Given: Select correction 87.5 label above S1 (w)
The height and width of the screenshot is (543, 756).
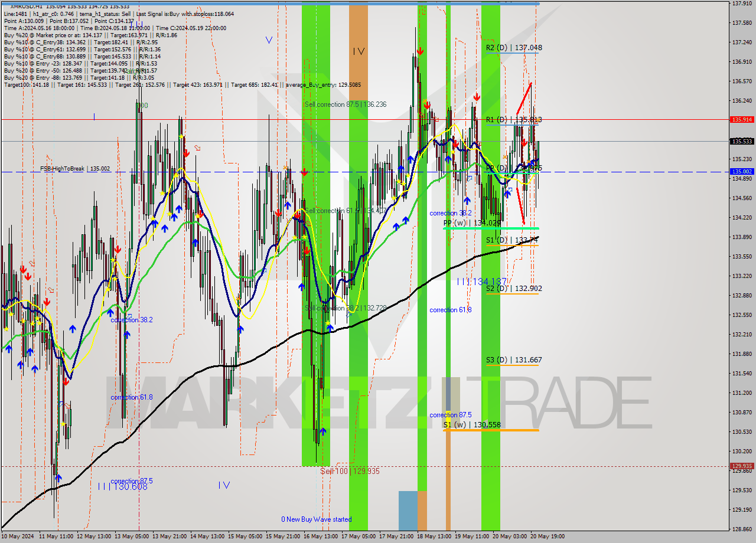Looking at the screenshot, I should point(450,415).
